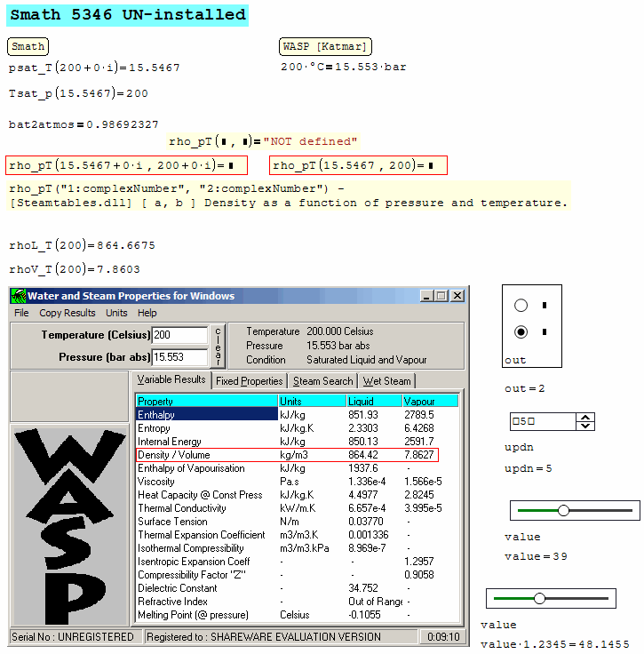Minimize the Water and Steam Properties window
This screenshot has height=654, width=644.
click(427, 296)
